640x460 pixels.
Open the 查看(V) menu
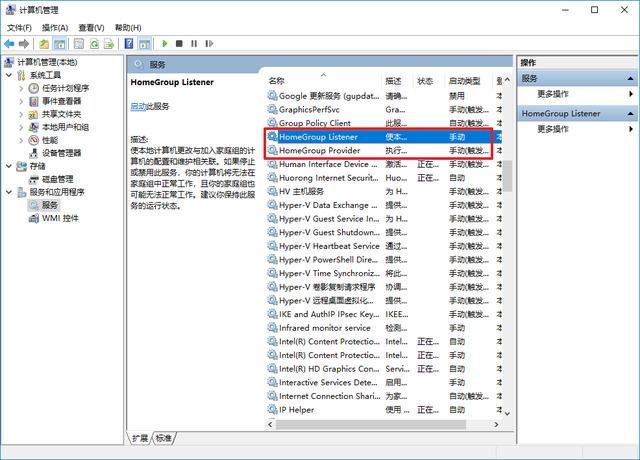click(91, 28)
